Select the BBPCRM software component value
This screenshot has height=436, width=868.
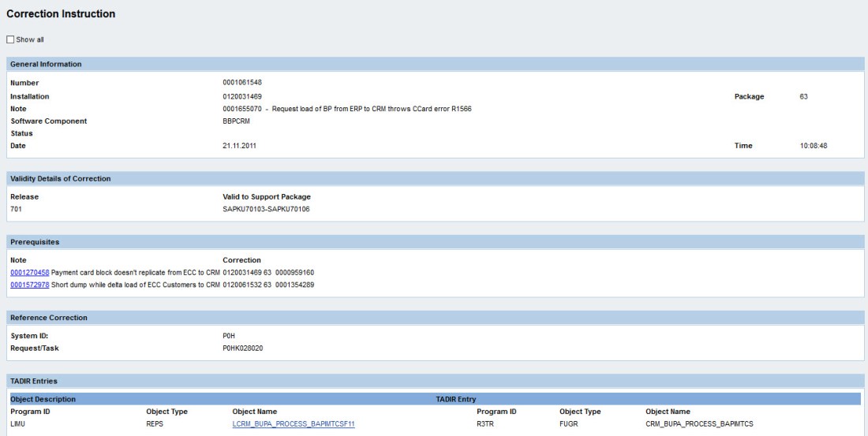tap(237, 121)
